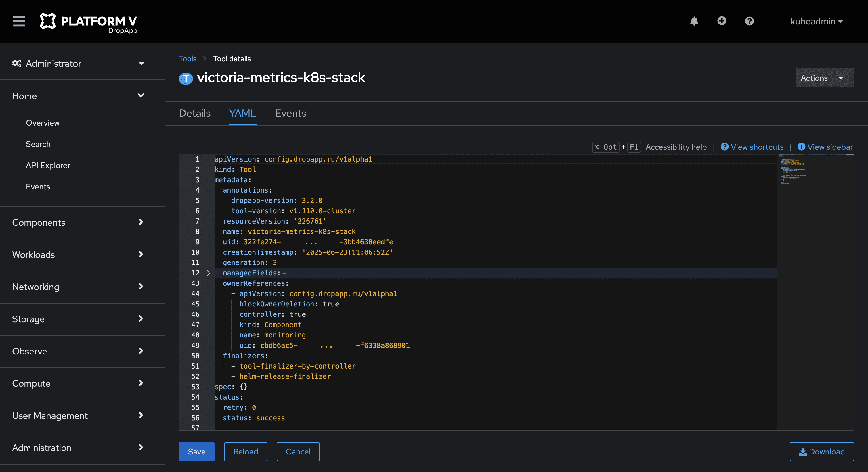Switch to the Events tab
Screen dimensions: 868x472
290,113
